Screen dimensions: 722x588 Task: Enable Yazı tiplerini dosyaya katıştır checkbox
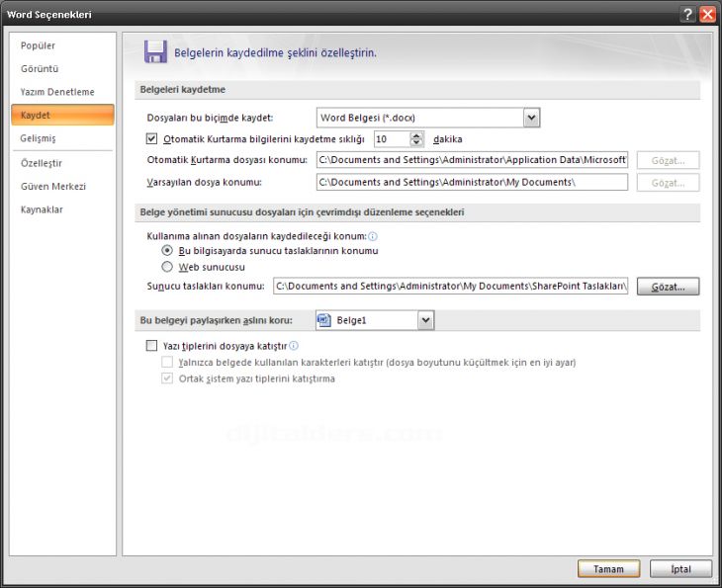click(x=151, y=346)
